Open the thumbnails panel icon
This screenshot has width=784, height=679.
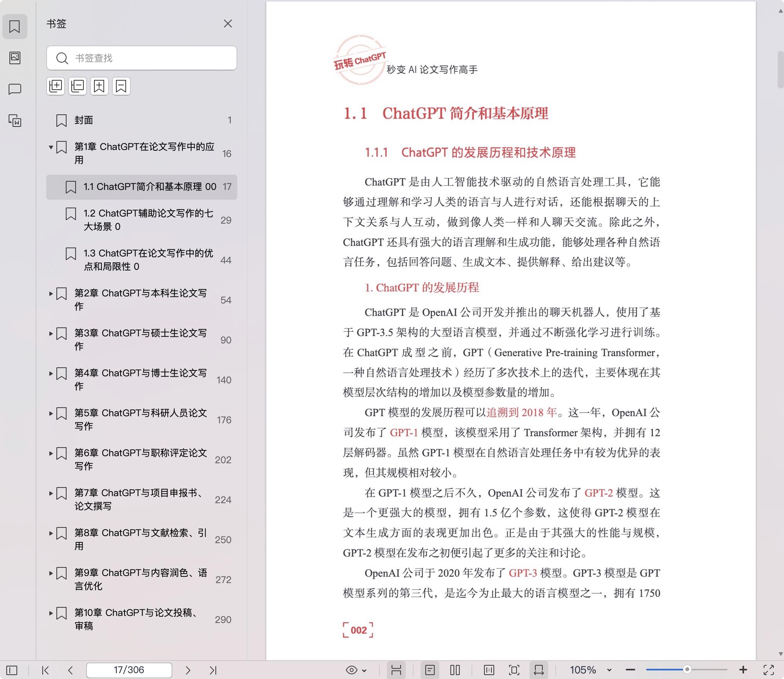[15, 58]
